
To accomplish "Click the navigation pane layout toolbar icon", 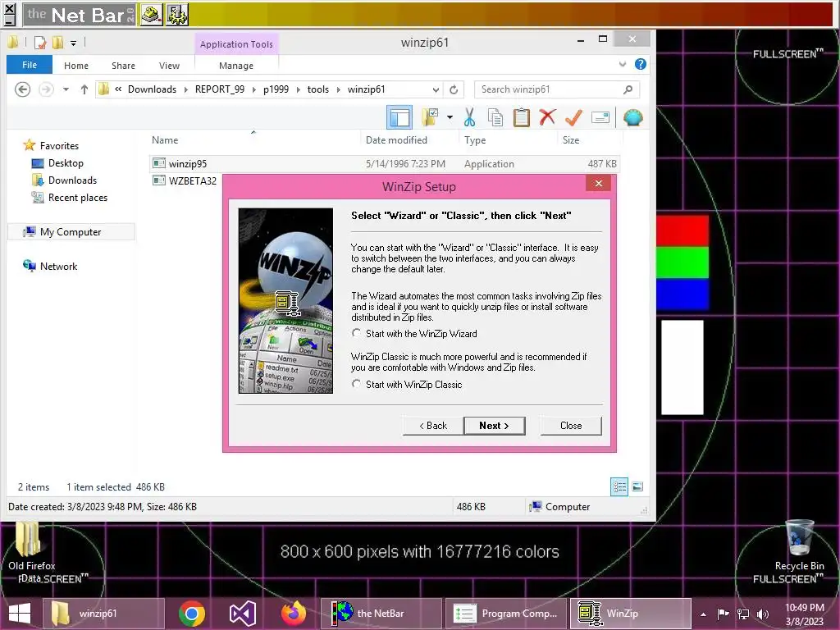I will tap(399, 117).
